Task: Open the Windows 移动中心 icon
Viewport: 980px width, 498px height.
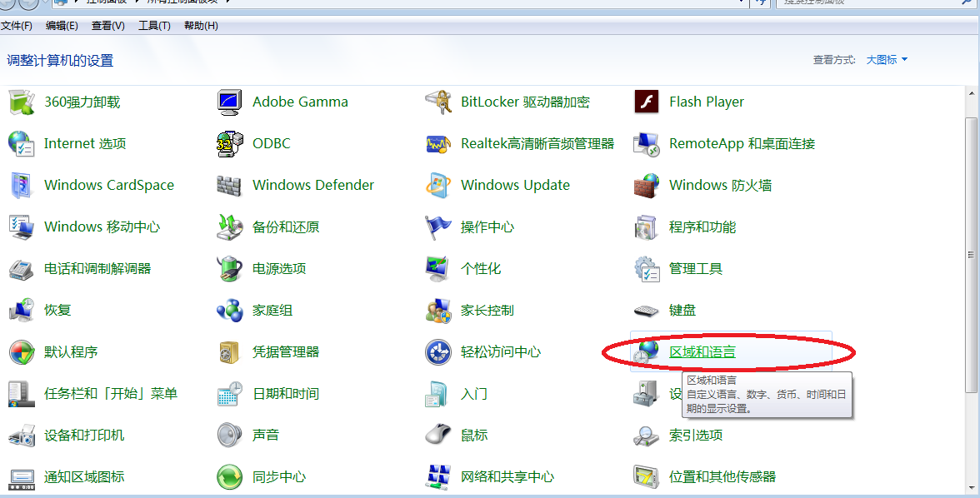Action: (x=22, y=227)
